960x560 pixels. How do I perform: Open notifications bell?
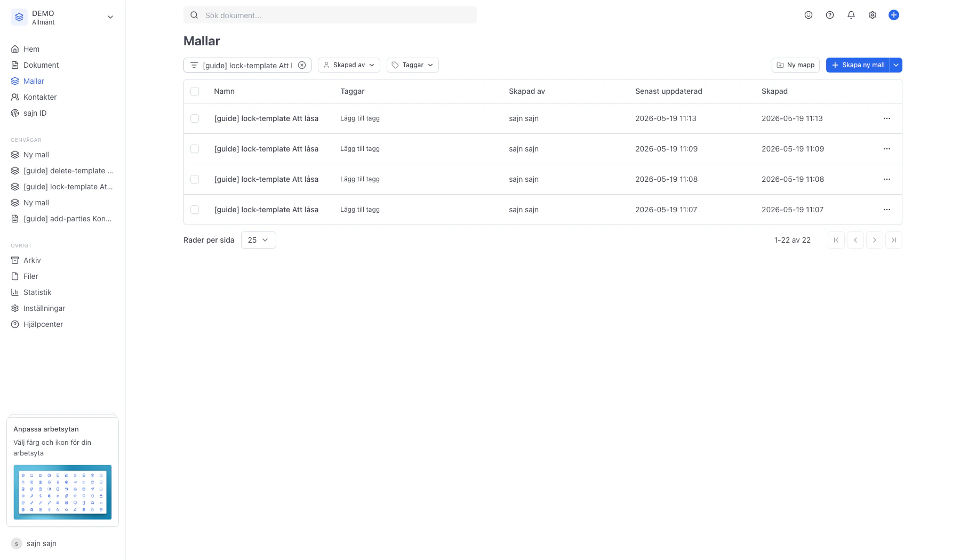(x=851, y=15)
